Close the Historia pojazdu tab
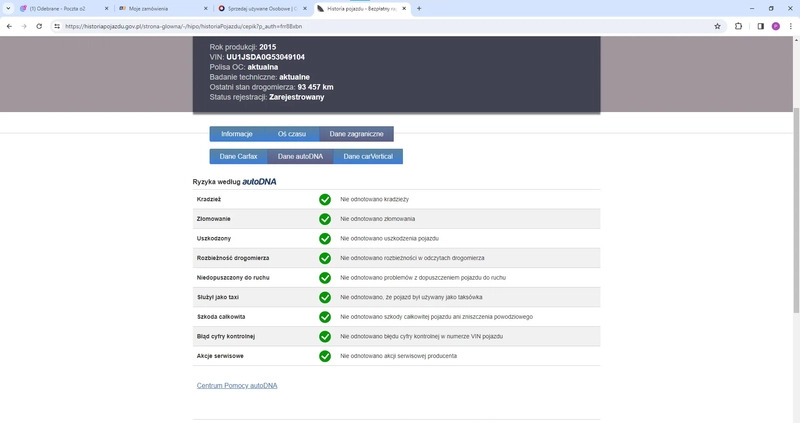The height and width of the screenshot is (423, 800). [x=404, y=9]
